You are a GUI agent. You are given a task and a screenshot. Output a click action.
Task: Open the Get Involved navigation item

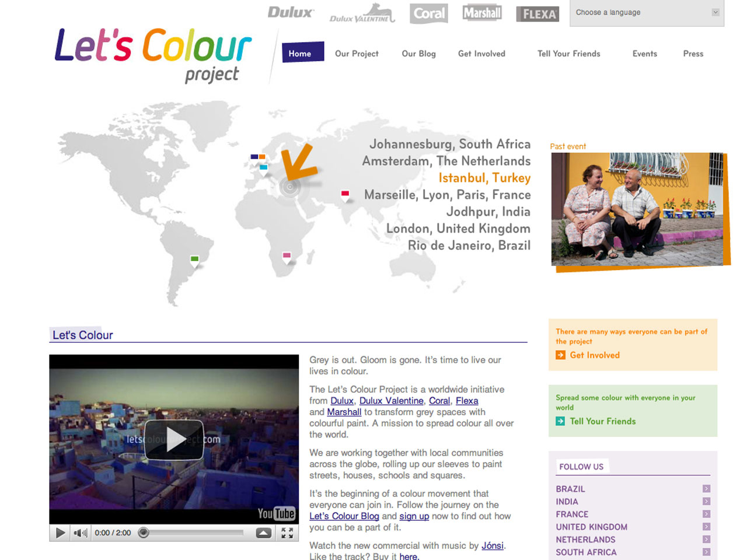[x=481, y=54]
